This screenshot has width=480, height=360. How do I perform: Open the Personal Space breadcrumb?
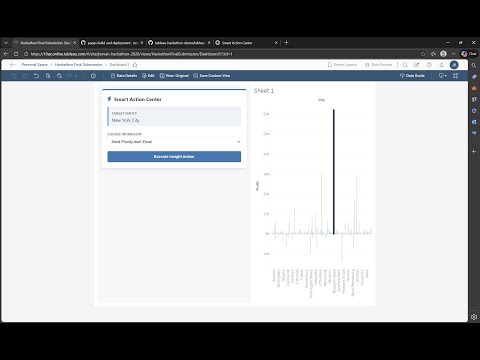(35, 65)
